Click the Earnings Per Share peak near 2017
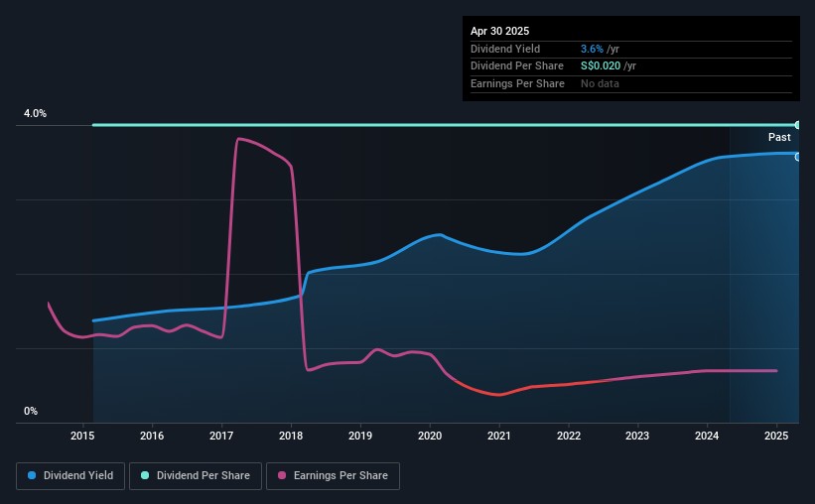The image size is (815, 504). [x=238, y=139]
